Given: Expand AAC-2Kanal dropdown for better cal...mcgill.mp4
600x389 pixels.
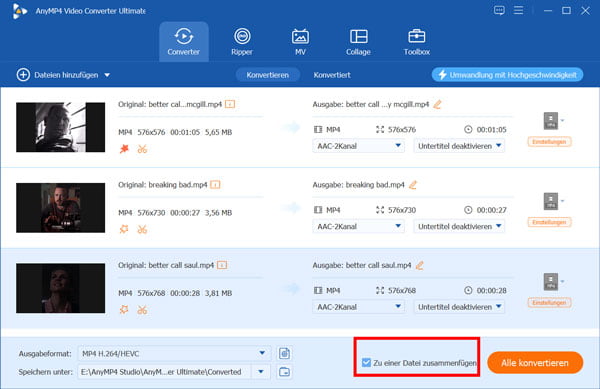Looking at the screenshot, I should point(359,146).
